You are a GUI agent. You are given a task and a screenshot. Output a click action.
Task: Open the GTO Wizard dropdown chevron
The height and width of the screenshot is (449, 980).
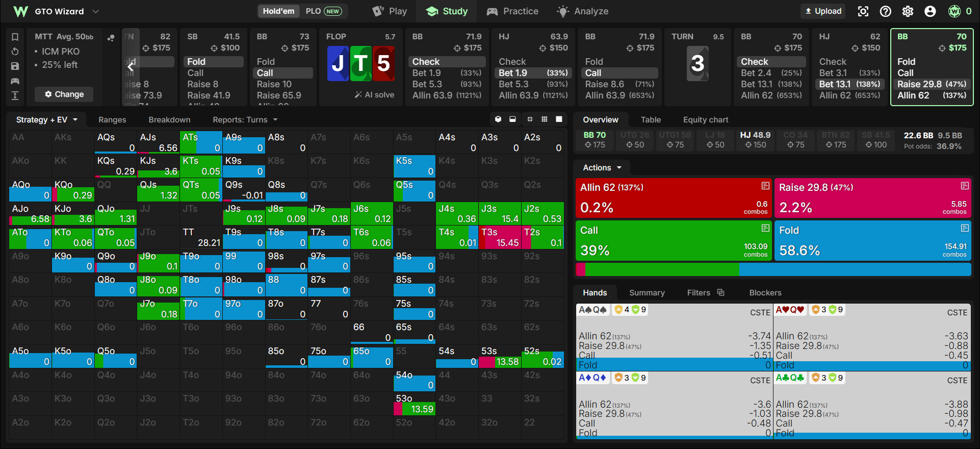coord(95,11)
